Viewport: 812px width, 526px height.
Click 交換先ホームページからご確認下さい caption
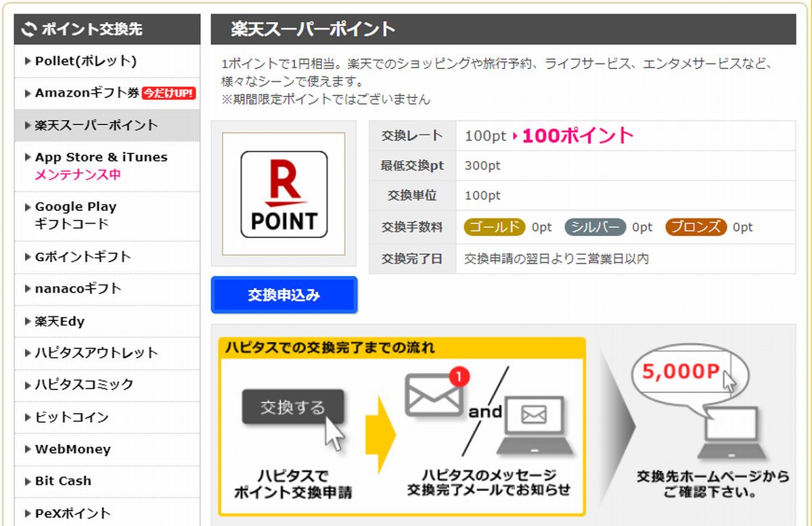(x=713, y=485)
